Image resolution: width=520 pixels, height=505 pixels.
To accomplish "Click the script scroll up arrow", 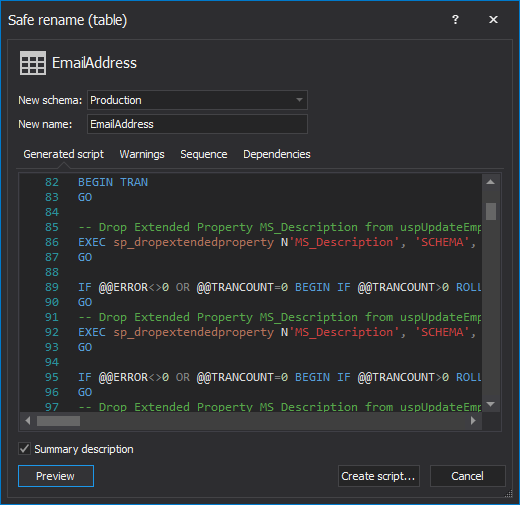I will (x=490, y=182).
